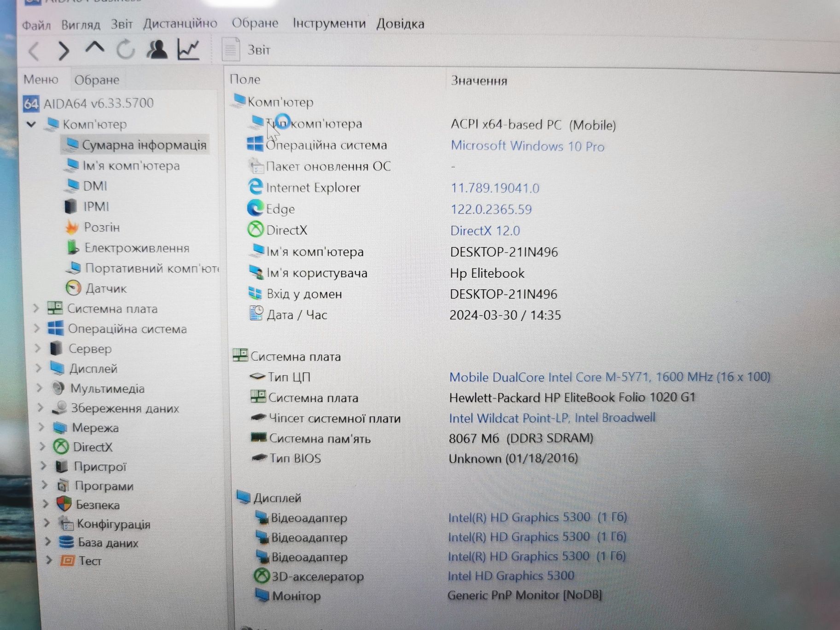
Task: Open the user management person icon in toolbar
Action: [x=157, y=49]
